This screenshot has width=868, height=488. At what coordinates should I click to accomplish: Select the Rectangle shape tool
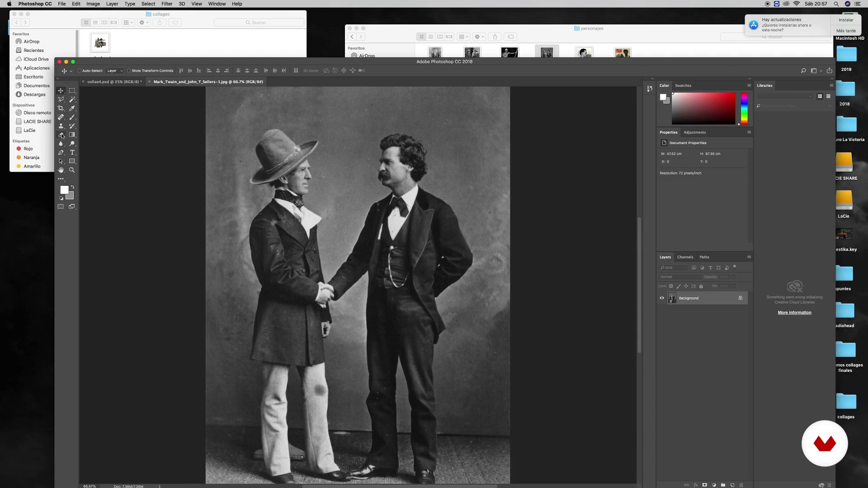tap(72, 161)
